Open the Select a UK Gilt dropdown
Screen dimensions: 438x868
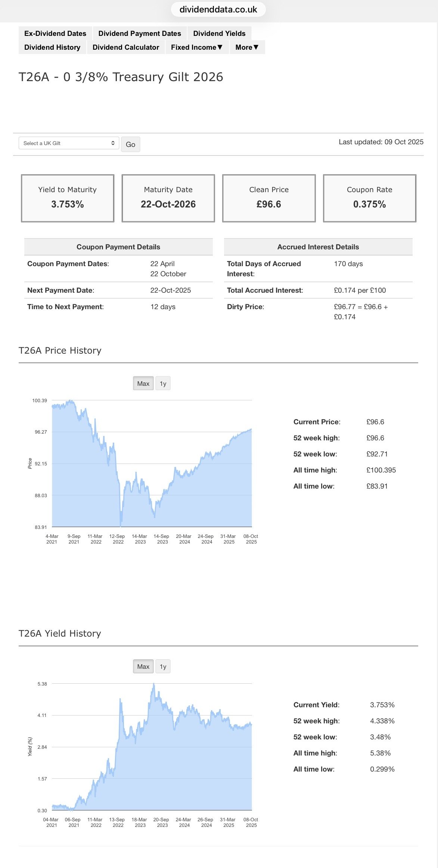[69, 143]
